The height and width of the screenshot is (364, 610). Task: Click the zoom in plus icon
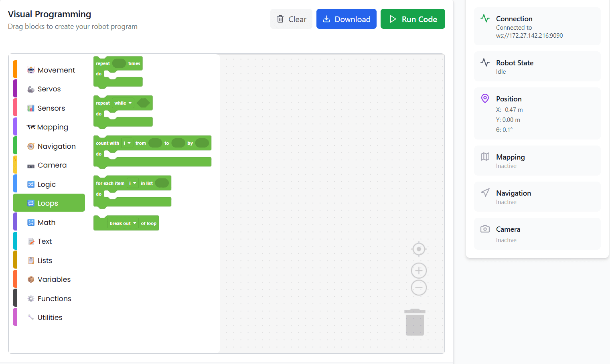[x=419, y=271]
